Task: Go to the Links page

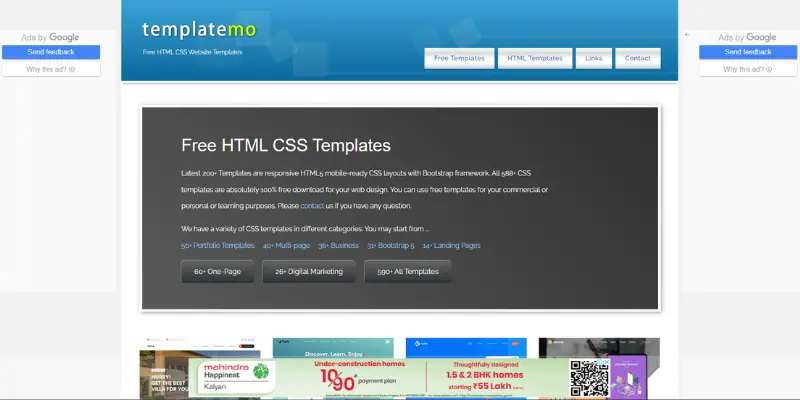Action: tap(593, 58)
